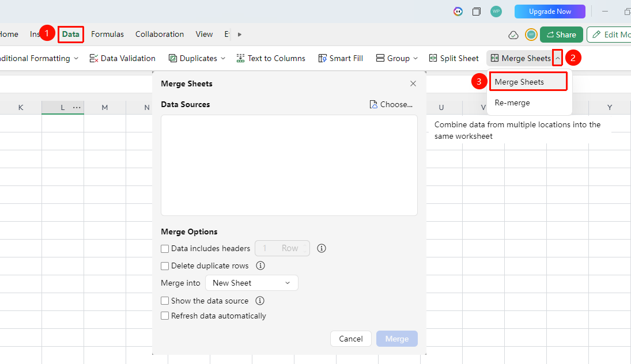Enable the Data includes headers checkbox
The width and height of the screenshot is (631, 364).
click(165, 249)
